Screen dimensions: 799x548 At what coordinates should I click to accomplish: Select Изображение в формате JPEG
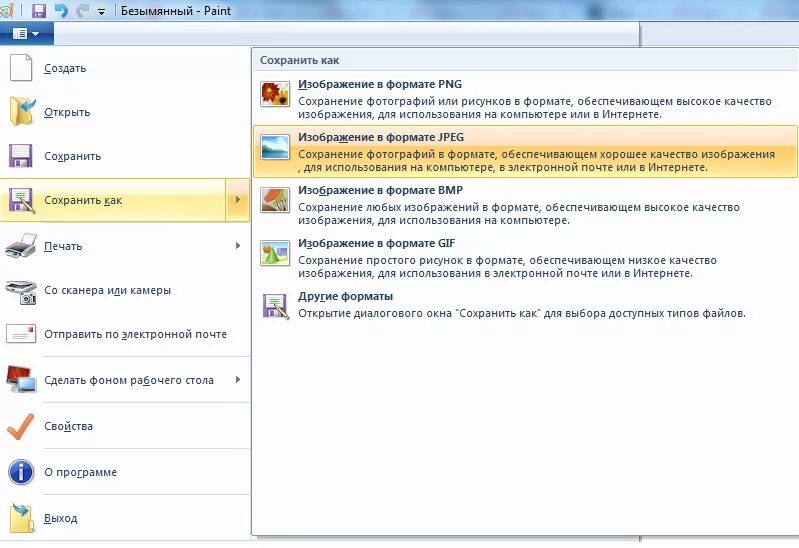coord(525,151)
